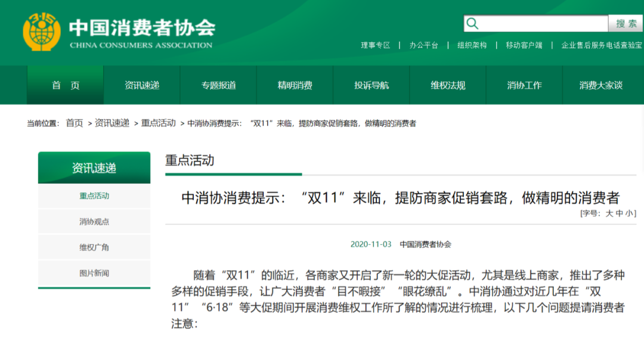
Task: Open 企业售后服务电话查验宝 link
Action: 601,45
